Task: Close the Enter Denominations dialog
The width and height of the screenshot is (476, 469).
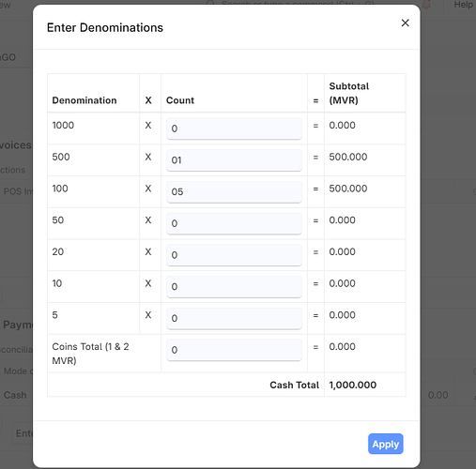Action: (x=405, y=23)
